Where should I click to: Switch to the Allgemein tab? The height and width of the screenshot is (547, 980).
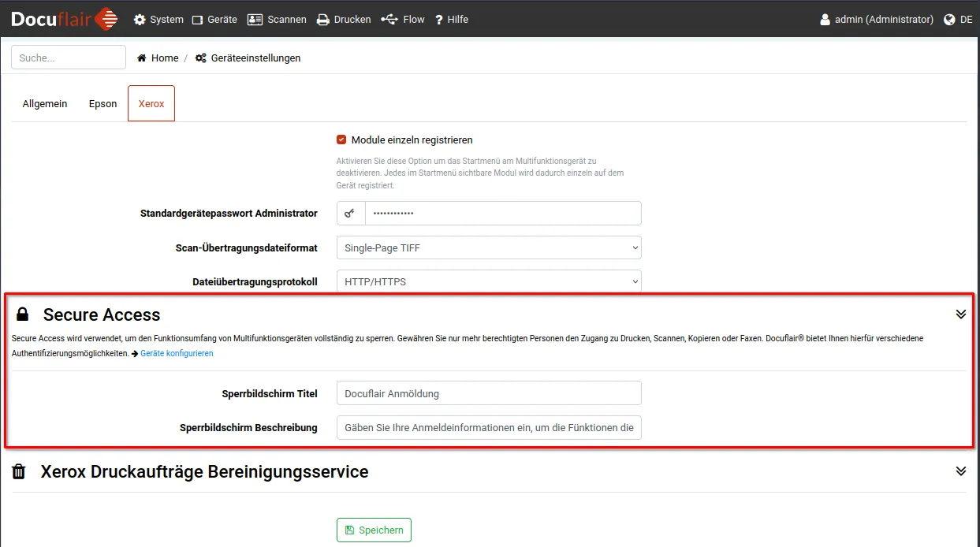(45, 104)
